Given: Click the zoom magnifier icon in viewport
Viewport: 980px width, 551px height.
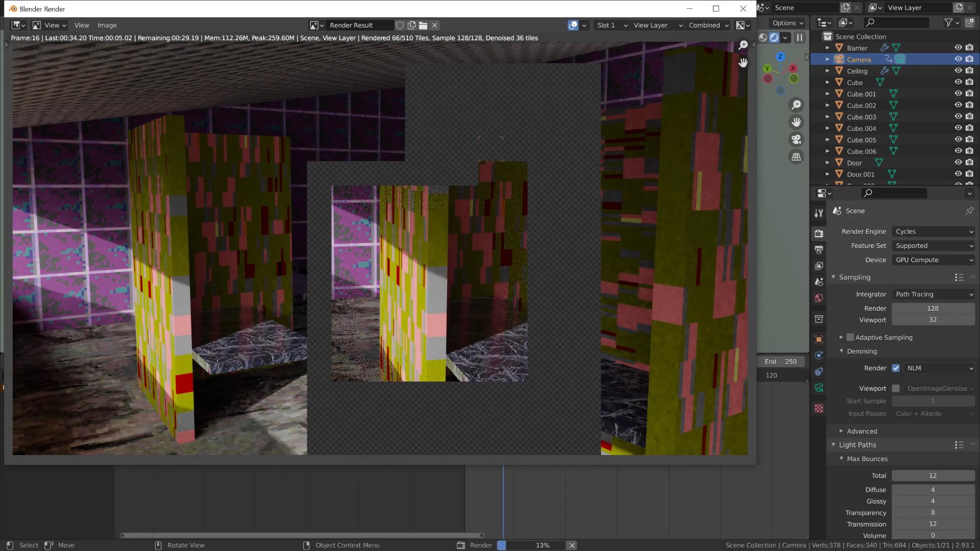Looking at the screenshot, I should click(x=796, y=105).
